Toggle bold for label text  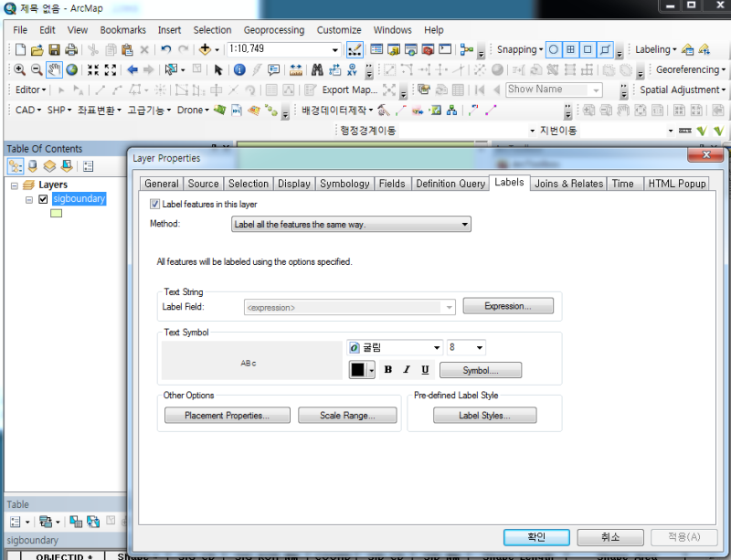[x=387, y=370]
